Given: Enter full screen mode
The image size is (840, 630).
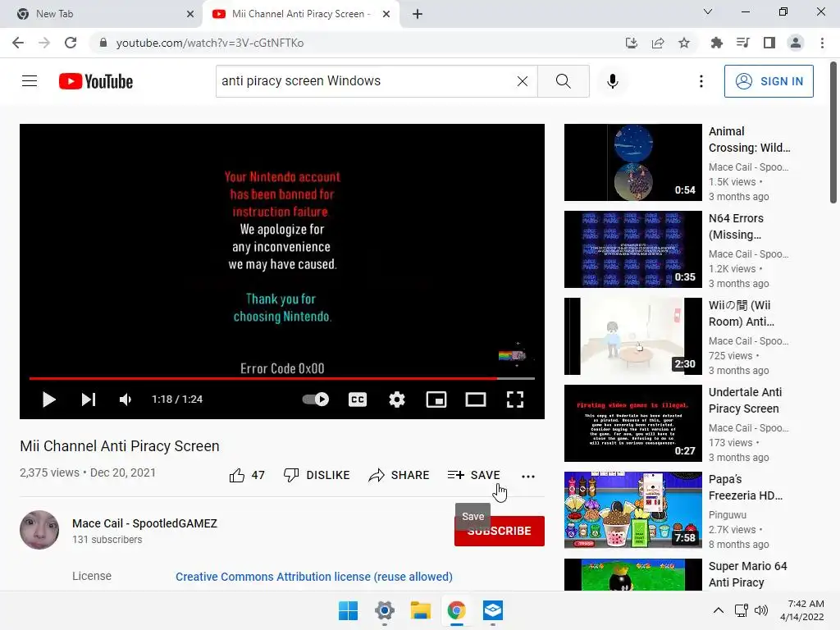Looking at the screenshot, I should click(x=515, y=399).
